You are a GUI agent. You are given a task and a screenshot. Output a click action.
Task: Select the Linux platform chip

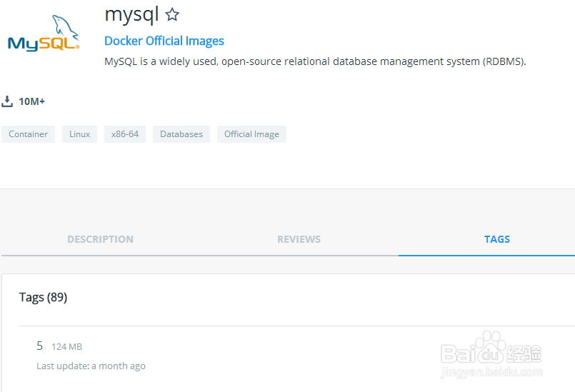point(80,134)
